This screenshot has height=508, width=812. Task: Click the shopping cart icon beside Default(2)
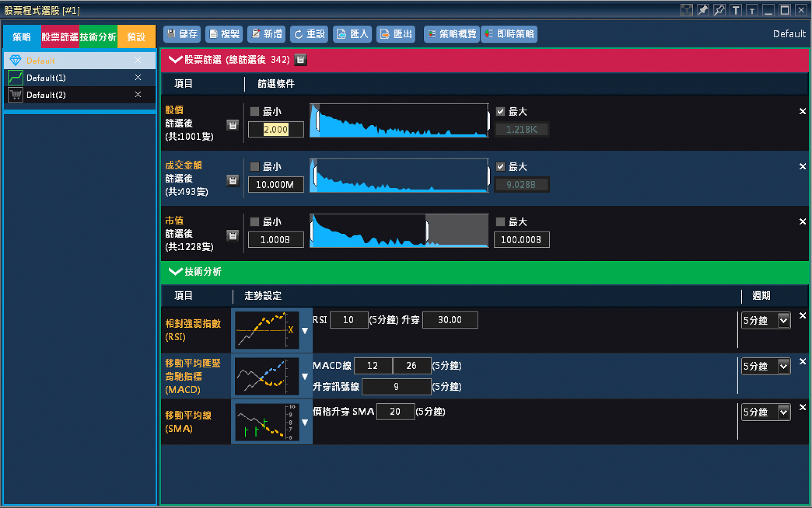[16, 95]
